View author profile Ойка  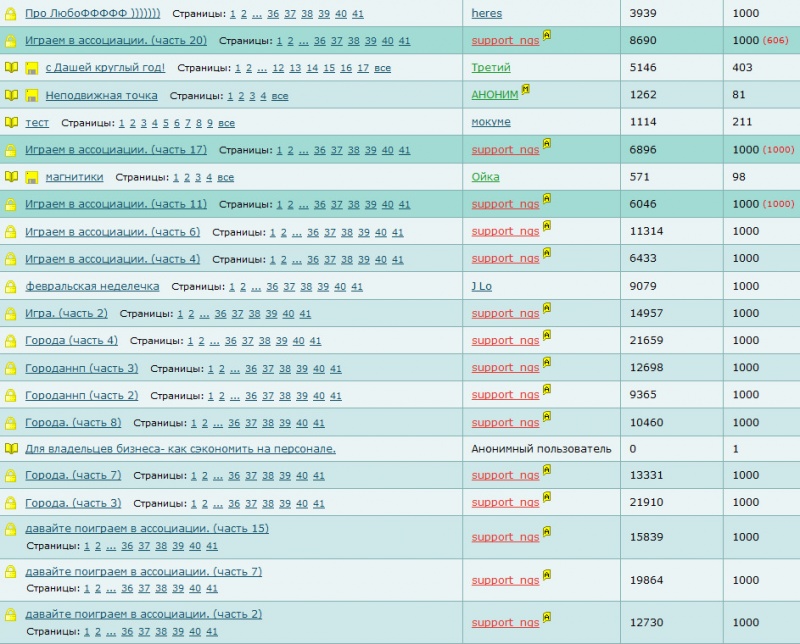[485, 177]
